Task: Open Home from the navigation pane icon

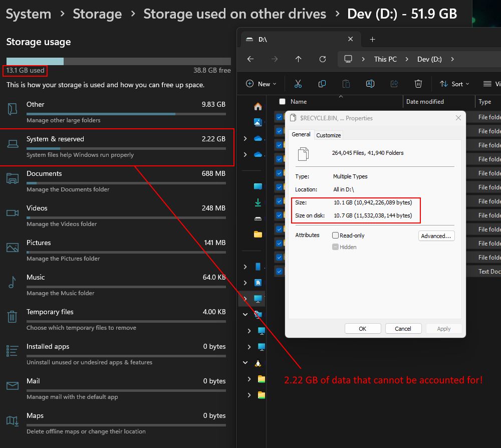Action: tap(258, 107)
